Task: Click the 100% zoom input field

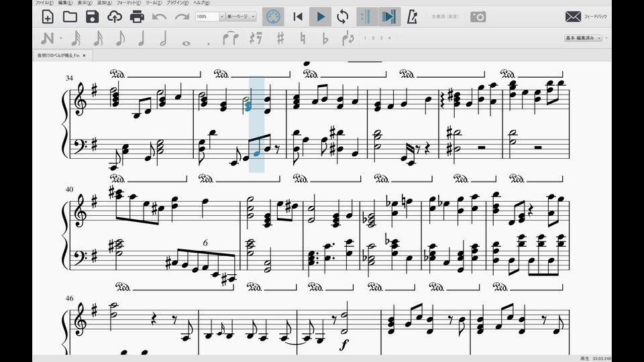Action: tap(207, 16)
